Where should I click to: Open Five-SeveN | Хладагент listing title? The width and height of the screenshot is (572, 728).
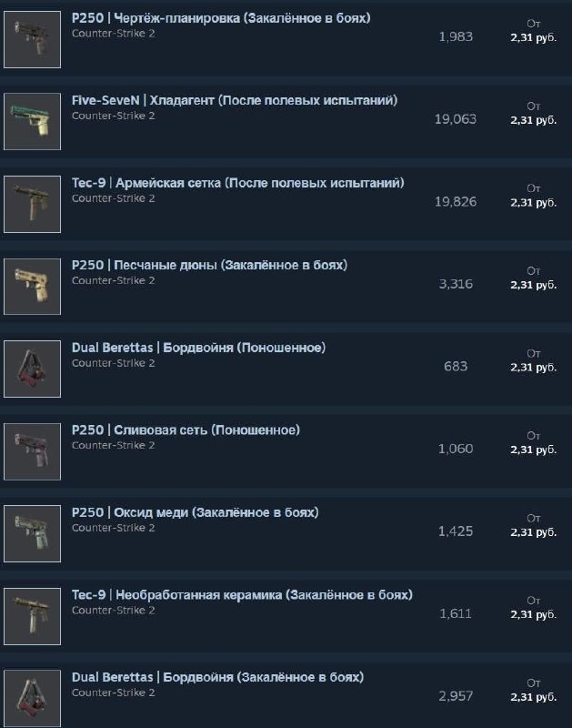click(x=235, y=100)
